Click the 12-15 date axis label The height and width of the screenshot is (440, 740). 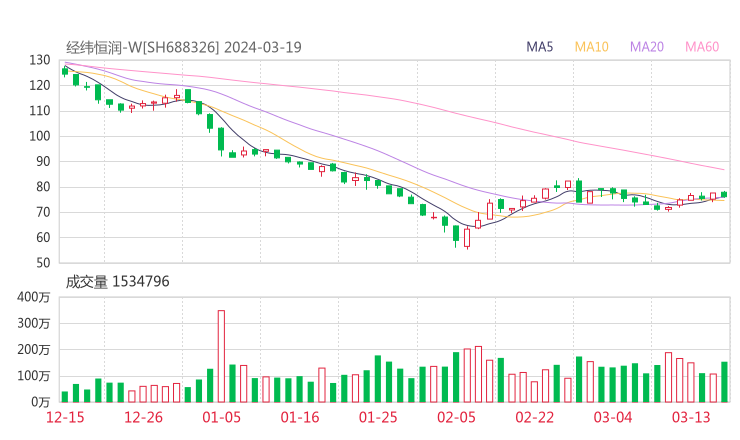(65, 417)
